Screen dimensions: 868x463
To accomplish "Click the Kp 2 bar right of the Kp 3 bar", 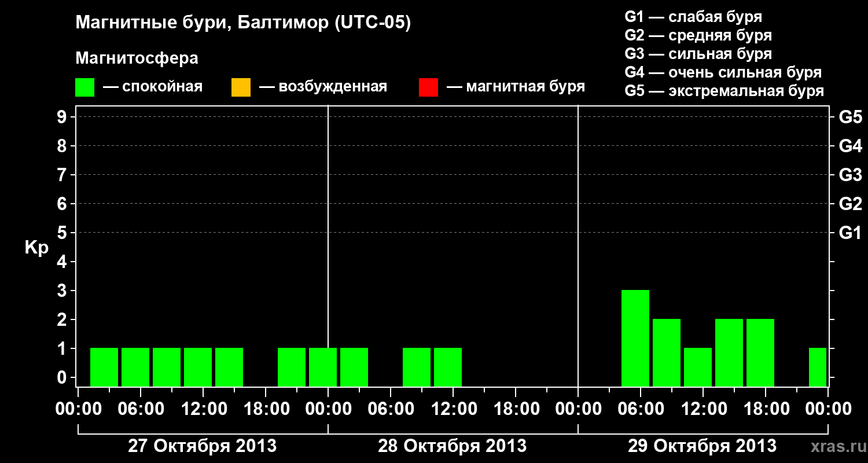I will (x=667, y=352).
